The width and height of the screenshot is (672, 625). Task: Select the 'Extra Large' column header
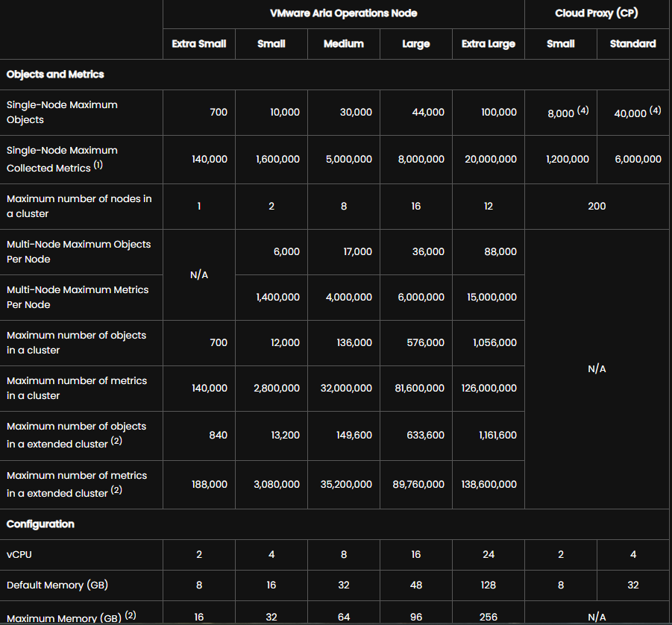coord(488,44)
